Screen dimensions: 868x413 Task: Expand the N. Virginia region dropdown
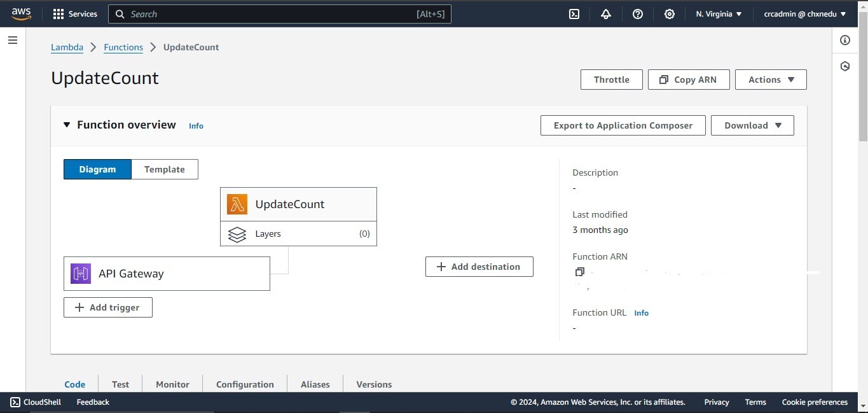(719, 14)
